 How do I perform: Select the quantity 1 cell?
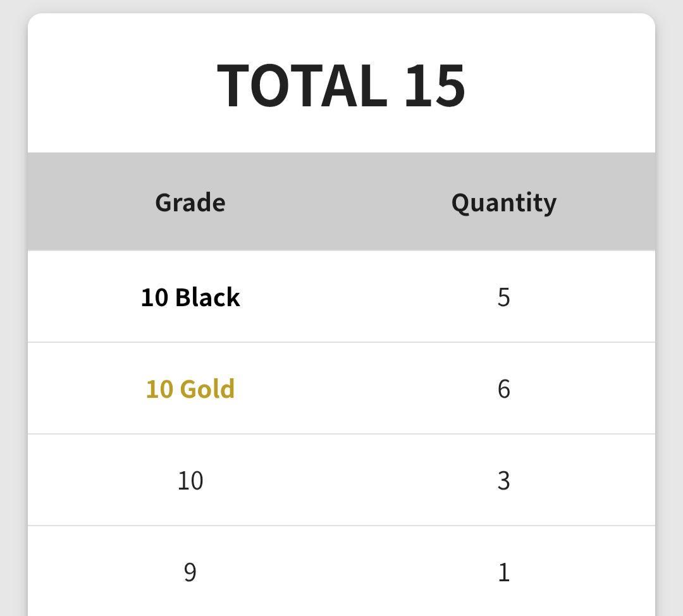[x=503, y=572]
